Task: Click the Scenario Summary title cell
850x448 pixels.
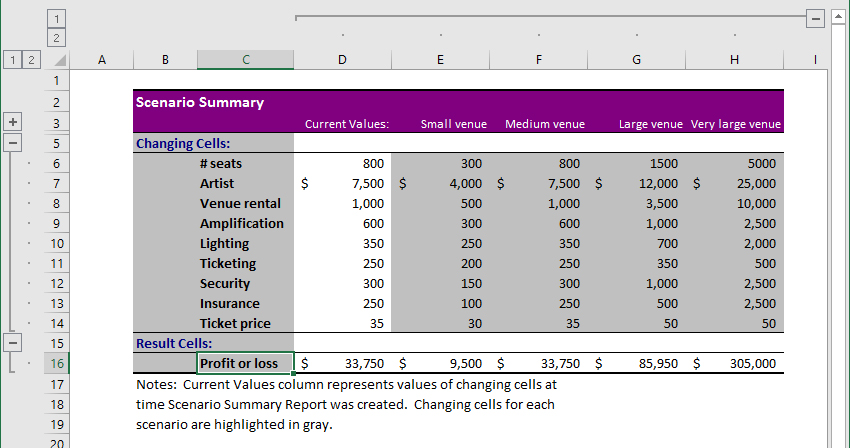Action: pos(199,102)
